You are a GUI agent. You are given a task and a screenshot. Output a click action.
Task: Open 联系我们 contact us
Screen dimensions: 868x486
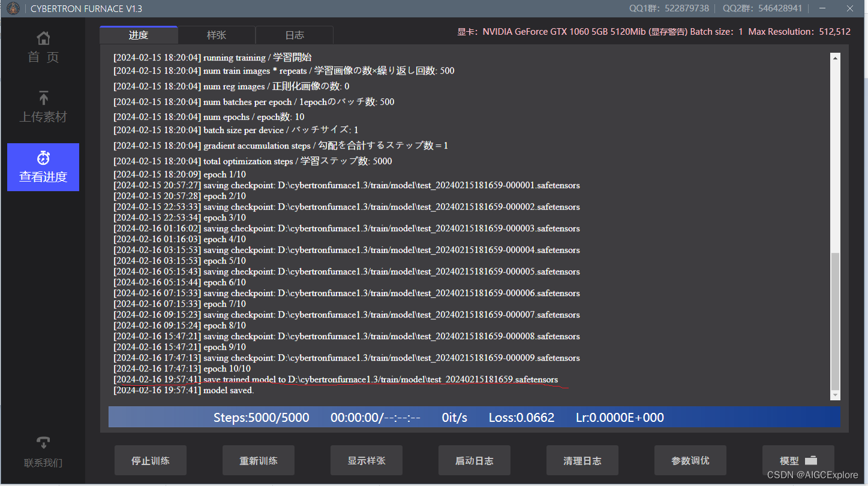click(43, 452)
